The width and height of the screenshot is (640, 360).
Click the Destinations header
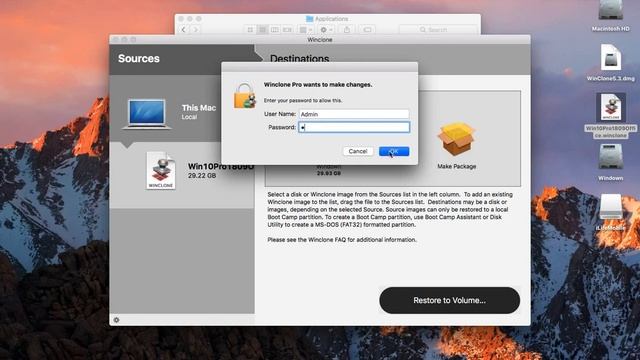300,59
